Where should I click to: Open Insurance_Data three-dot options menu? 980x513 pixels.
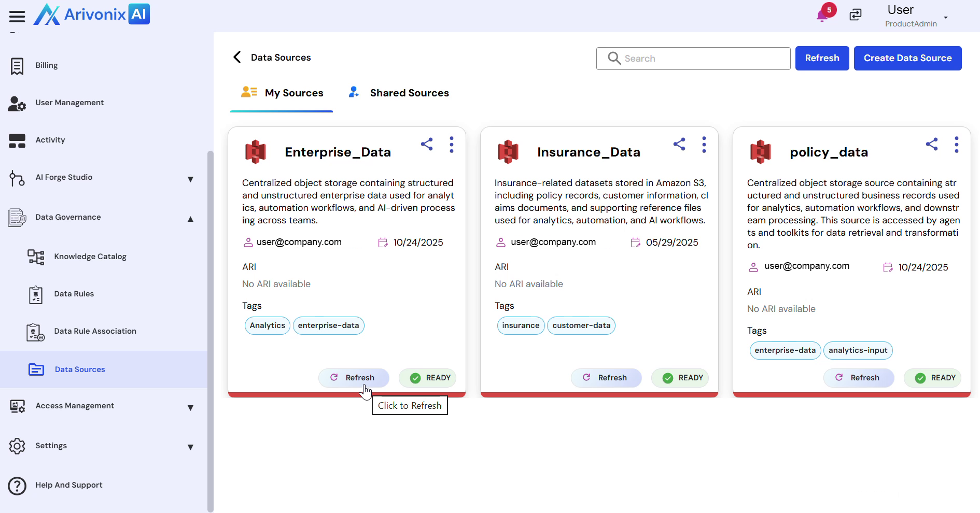point(704,145)
